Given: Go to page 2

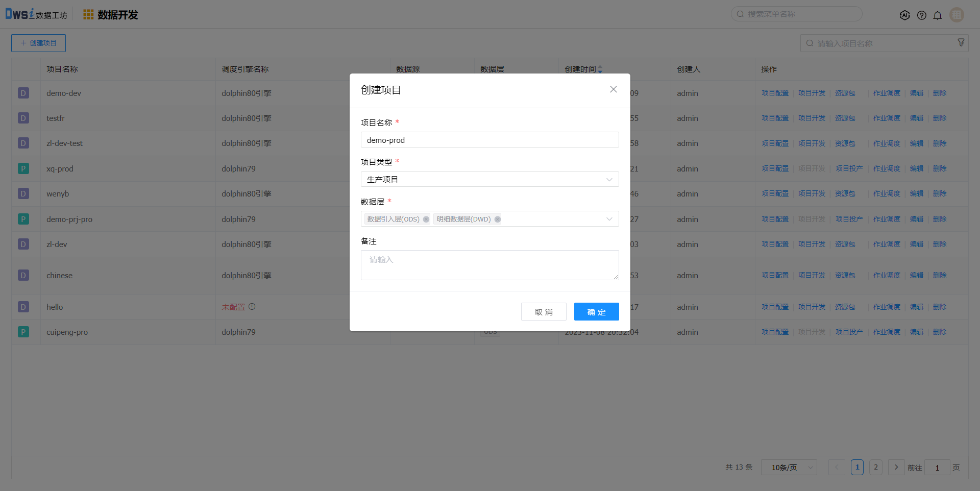Looking at the screenshot, I should (x=876, y=468).
